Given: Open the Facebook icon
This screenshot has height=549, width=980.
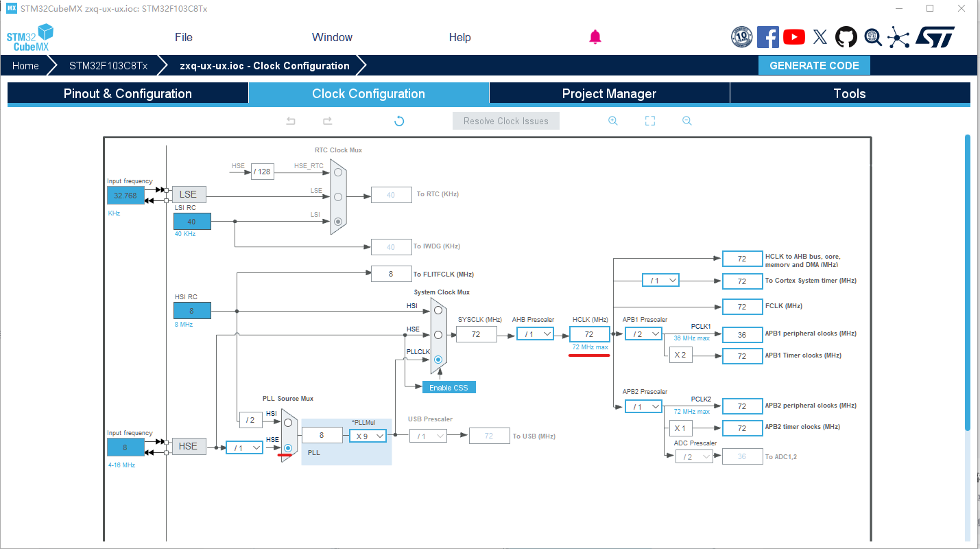Looking at the screenshot, I should (768, 37).
